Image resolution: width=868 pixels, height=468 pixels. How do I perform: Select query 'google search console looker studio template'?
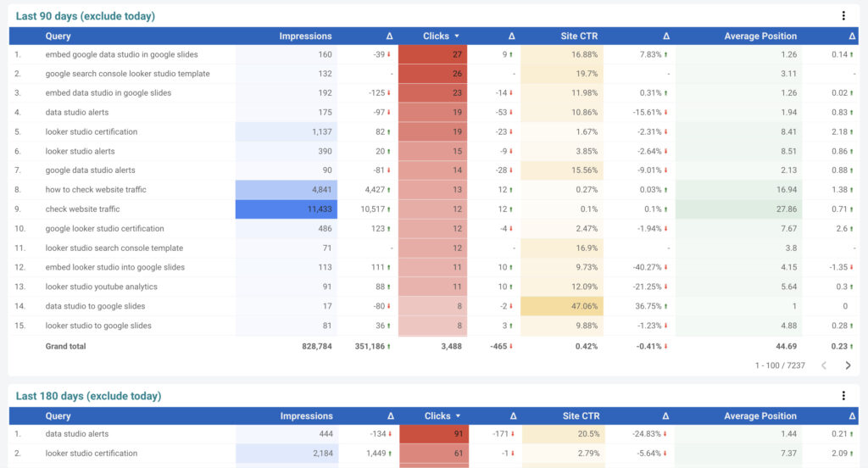tap(127, 74)
